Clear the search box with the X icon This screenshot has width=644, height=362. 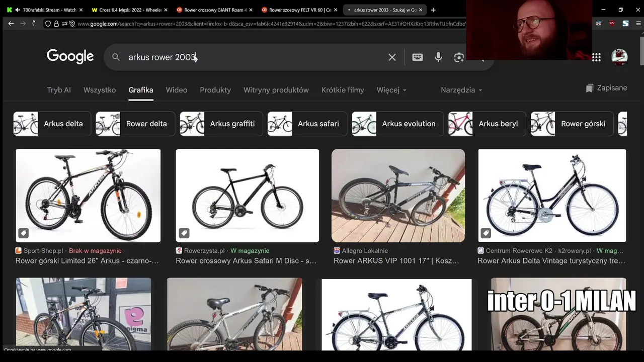tap(392, 57)
